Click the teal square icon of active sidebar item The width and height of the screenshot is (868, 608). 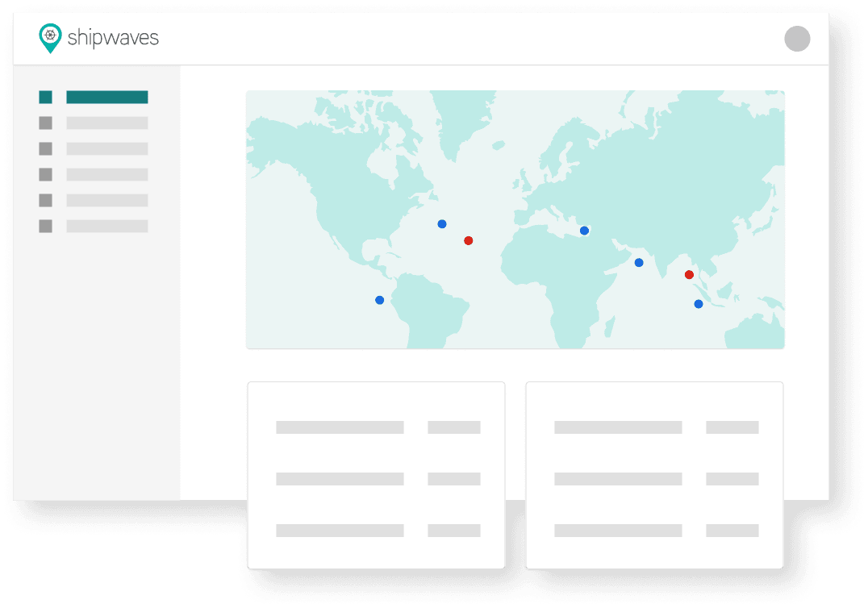point(45,98)
